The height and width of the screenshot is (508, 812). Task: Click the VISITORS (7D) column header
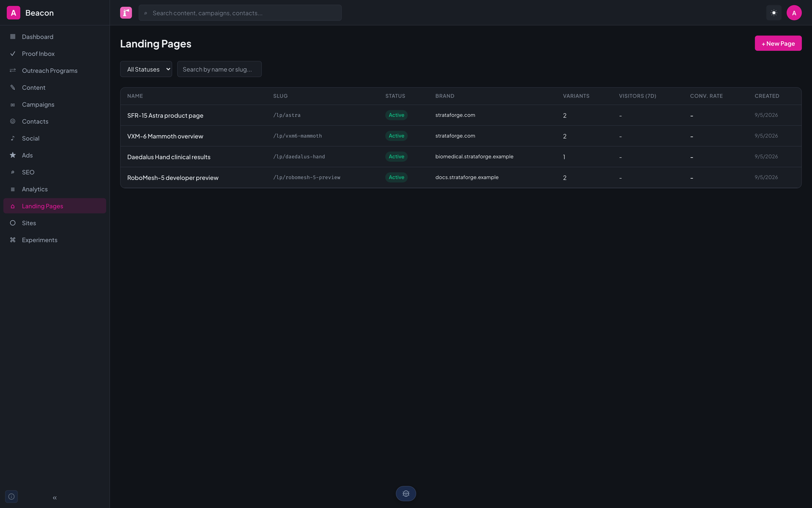coord(638,96)
